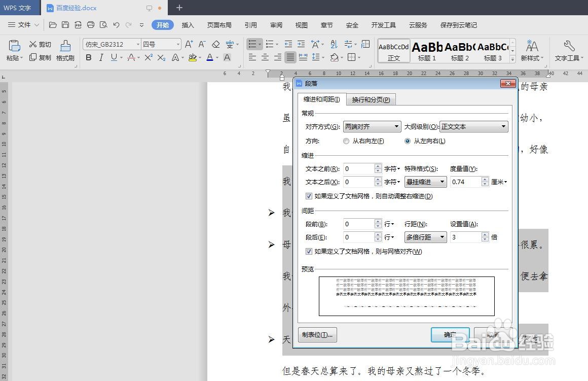Click the font color button

click(x=210, y=57)
